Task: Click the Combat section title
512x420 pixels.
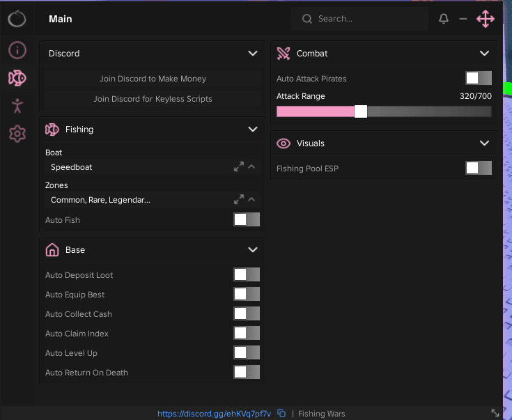Action: click(x=312, y=54)
